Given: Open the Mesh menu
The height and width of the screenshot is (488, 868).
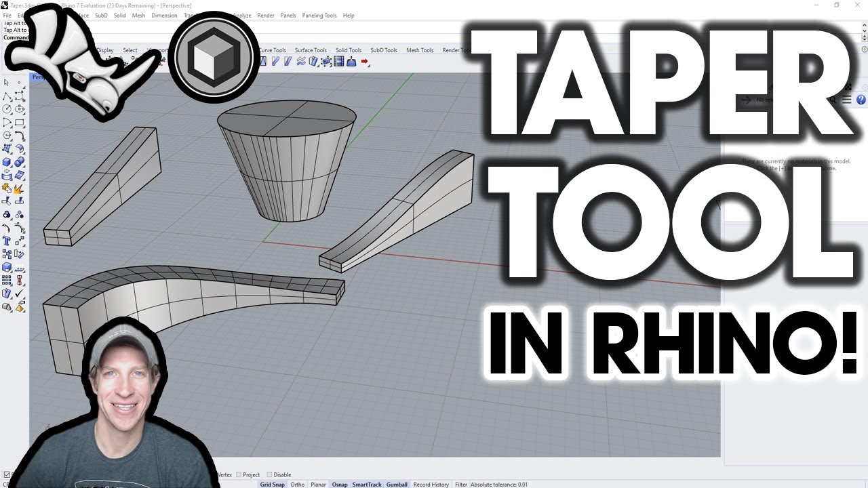Looking at the screenshot, I should click(138, 15).
